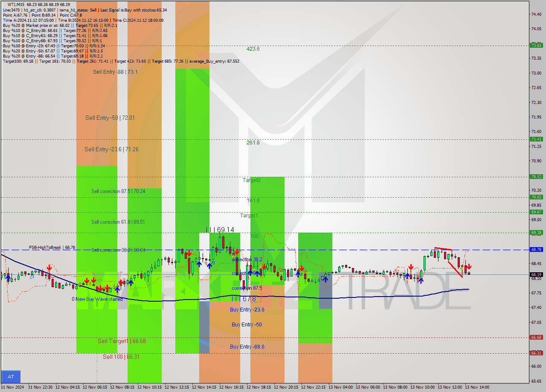Click the 'Buy Entry -23.6' label
Viewport: 546px width, 392px height.
247,310
